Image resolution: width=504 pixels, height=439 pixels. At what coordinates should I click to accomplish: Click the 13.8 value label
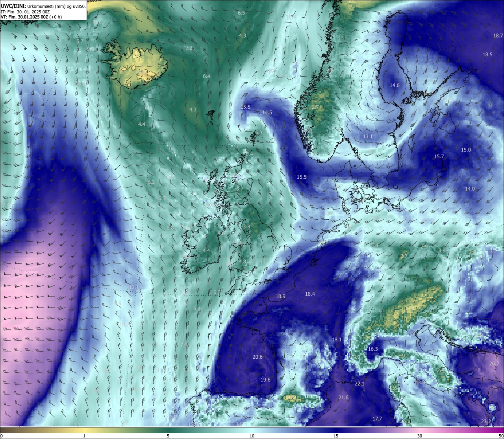pyautogui.click(x=420, y=382)
